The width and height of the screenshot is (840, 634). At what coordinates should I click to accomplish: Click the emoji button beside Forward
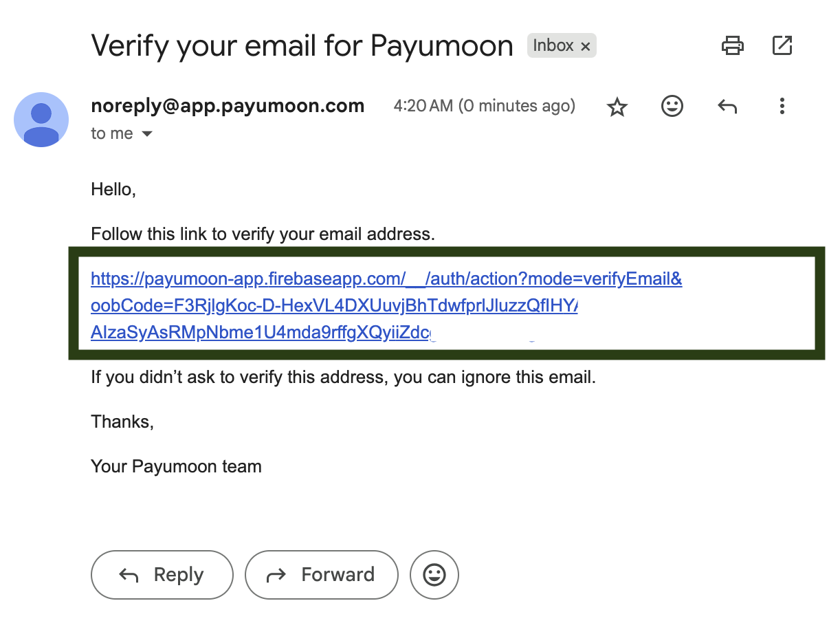pyautogui.click(x=434, y=575)
